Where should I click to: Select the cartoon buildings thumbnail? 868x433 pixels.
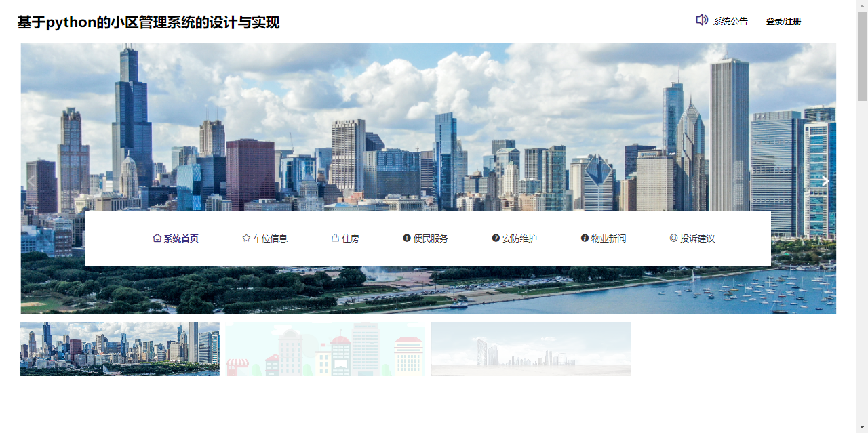coord(325,349)
